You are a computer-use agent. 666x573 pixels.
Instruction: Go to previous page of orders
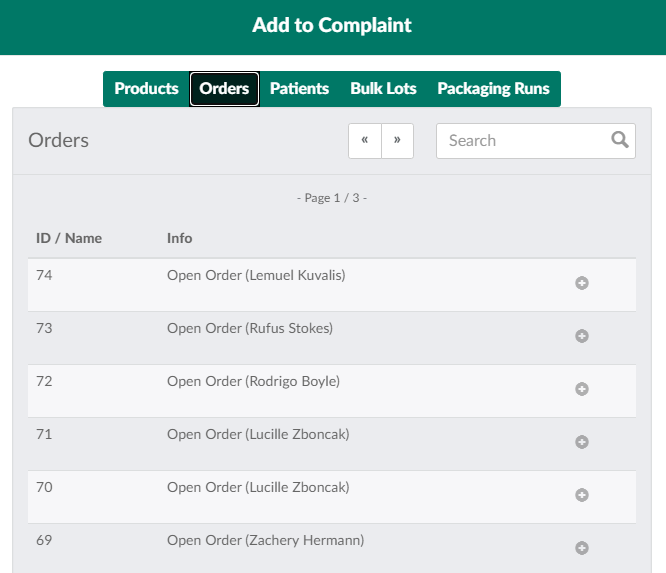coord(365,141)
